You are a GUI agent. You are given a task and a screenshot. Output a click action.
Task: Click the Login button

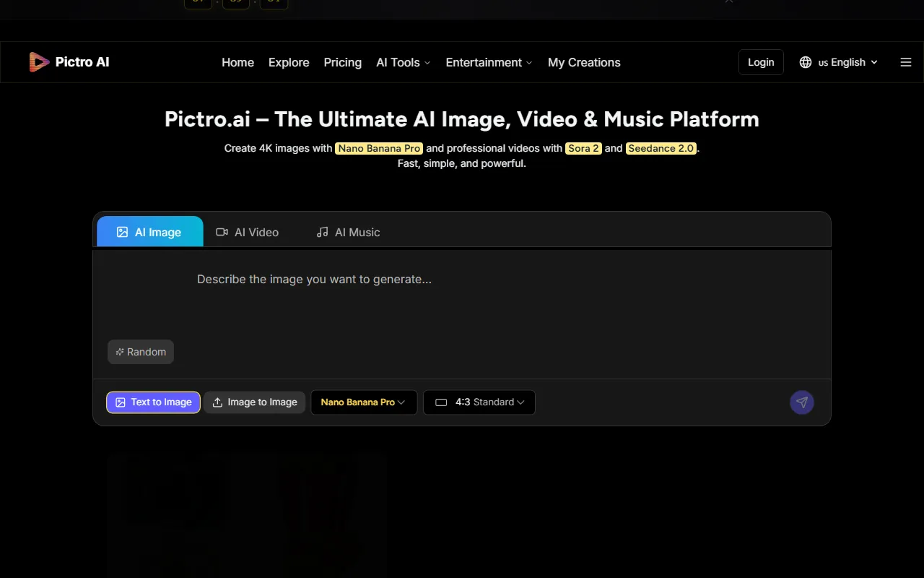point(761,62)
